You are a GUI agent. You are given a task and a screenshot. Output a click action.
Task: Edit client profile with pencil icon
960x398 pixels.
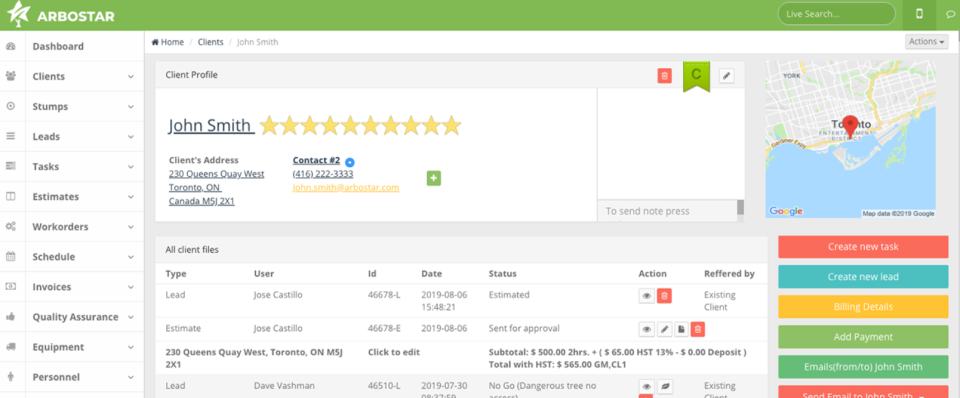click(727, 75)
